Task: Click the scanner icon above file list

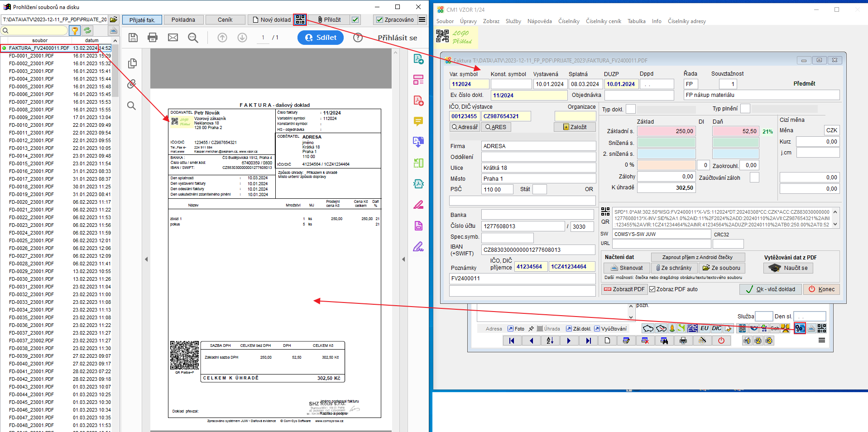Action: point(113,30)
